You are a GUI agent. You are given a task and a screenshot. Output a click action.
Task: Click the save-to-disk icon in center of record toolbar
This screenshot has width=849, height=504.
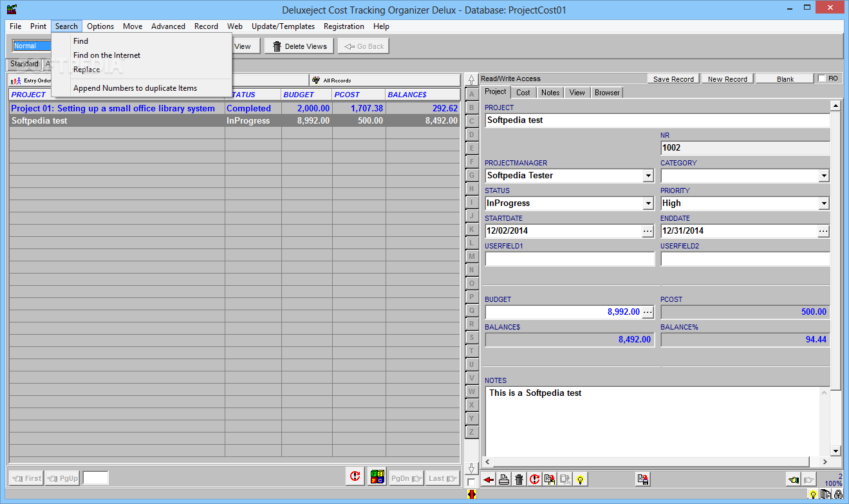click(x=642, y=479)
